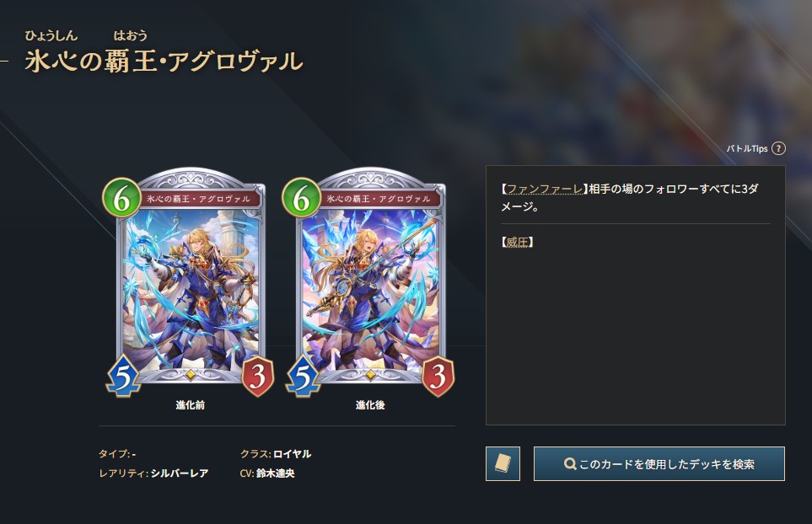Image resolution: width=812 pixels, height=524 pixels.
Task: Click the green cost 6 orb on 進化後 card
Action: click(x=301, y=198)
